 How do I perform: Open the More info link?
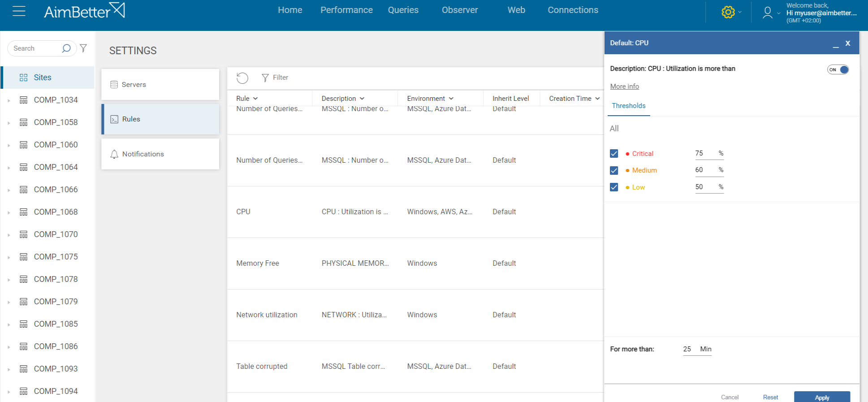(x=624, y=86)
